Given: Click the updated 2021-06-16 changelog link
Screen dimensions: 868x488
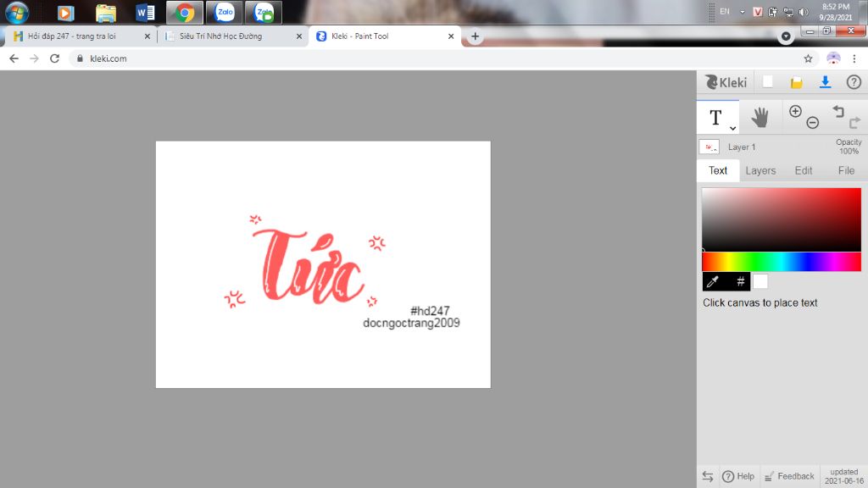Looking at the screenshot, I should tap(843, 476).
